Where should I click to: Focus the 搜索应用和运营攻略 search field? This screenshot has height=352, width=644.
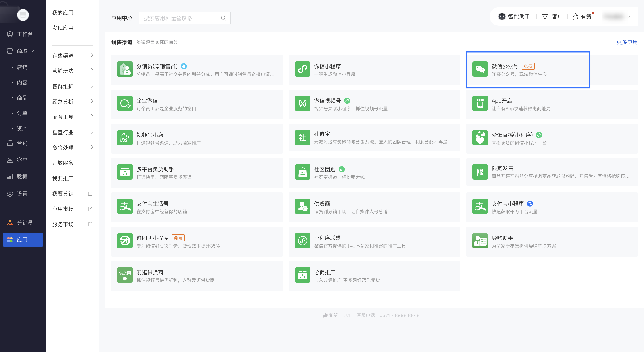[185, 18]
